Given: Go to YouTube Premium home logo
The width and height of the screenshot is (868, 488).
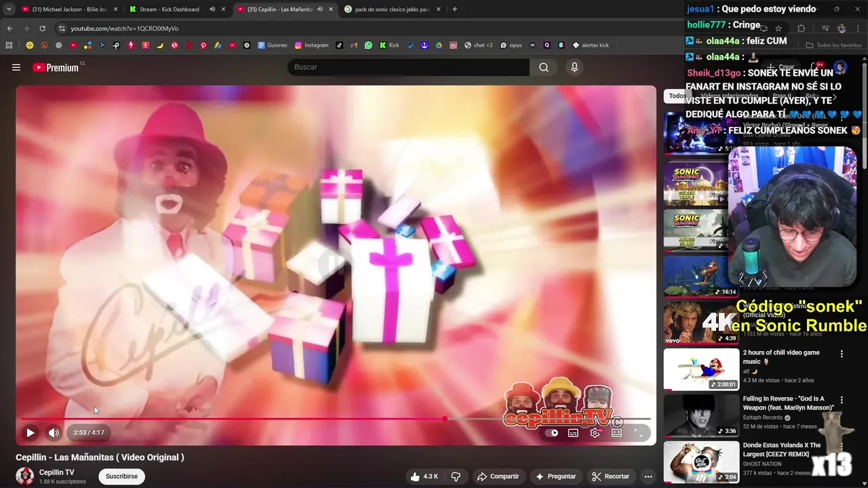Looking at the screenshot, I should pyautogui.click(x=56, y=67).
